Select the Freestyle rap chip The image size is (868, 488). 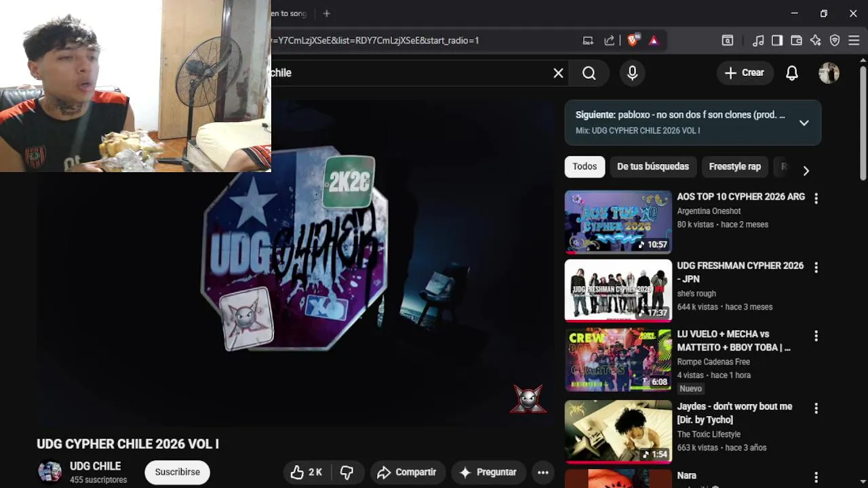pyautogui.click(x=735, y=167)
